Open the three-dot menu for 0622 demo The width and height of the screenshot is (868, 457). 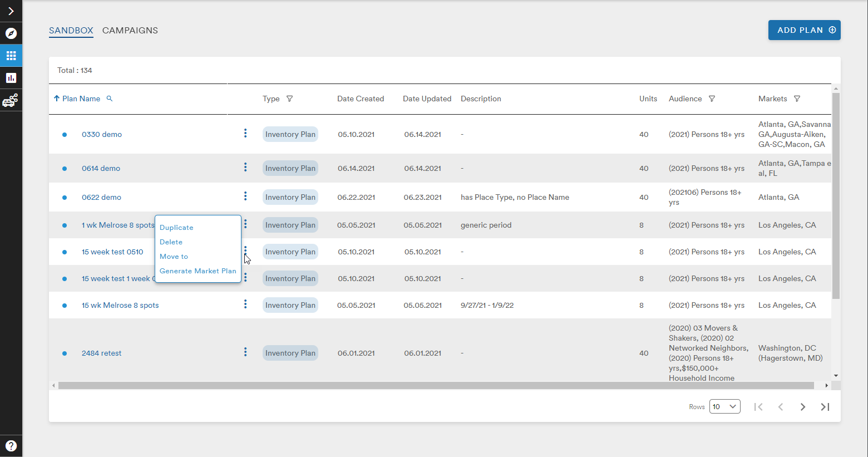(x=245, y=196)
